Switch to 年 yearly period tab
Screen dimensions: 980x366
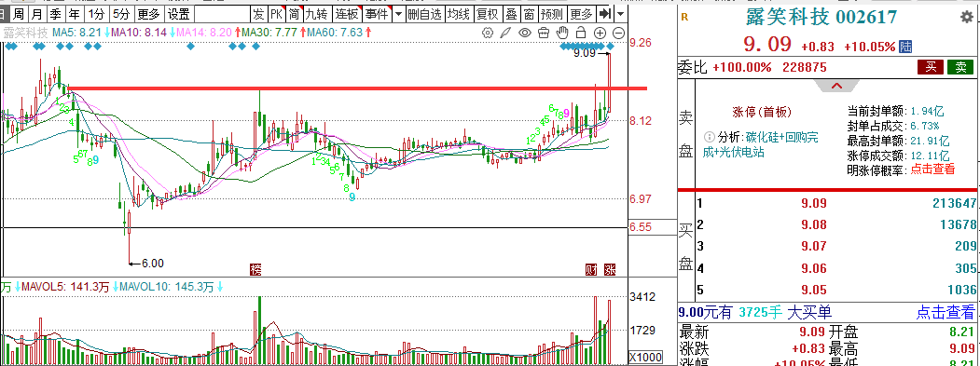tap(74, 13)
